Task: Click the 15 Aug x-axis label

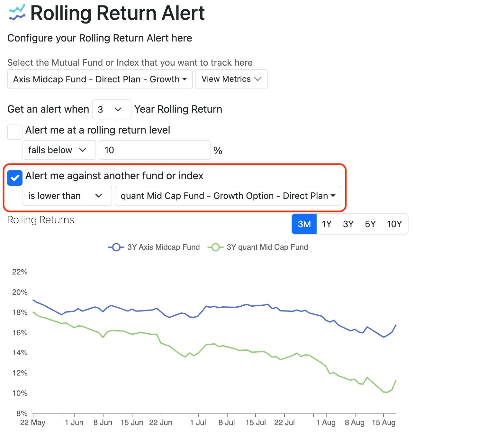Action: (x=383, y=423)
